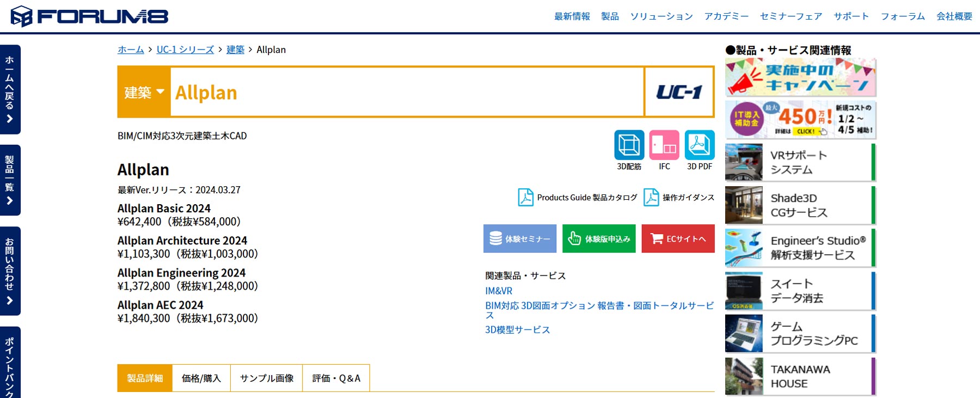Open 製品 in top navigation
The width and height of the screenshot is (980, 398).
pos(610,16)
